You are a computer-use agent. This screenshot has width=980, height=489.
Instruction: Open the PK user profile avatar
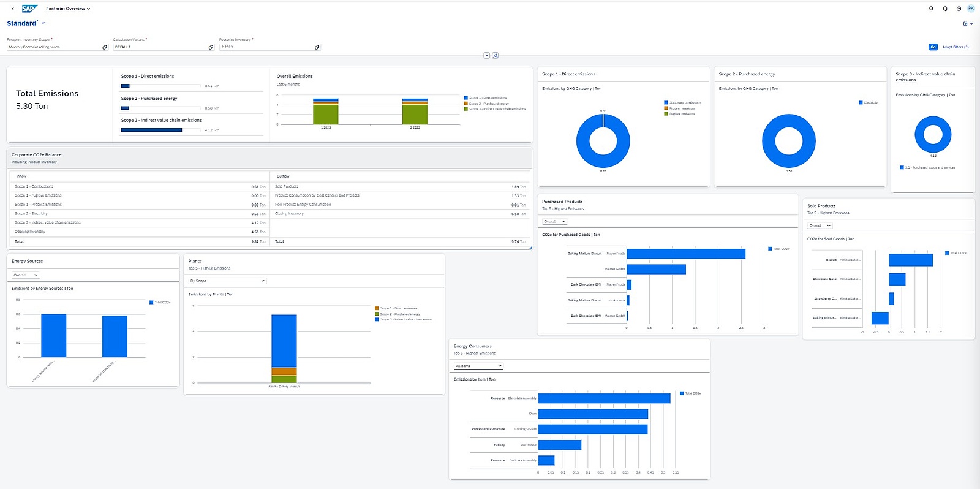[971, 9]
